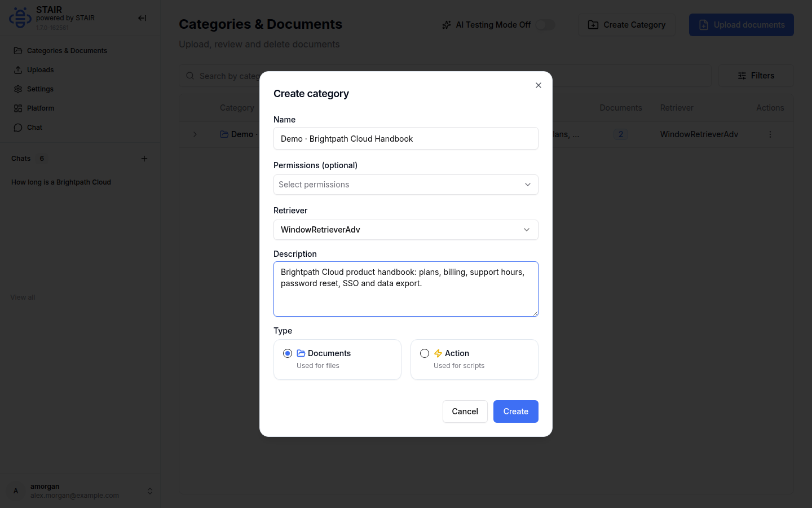
Task: Click the STAIR bee logo
Action: point(20,18)
